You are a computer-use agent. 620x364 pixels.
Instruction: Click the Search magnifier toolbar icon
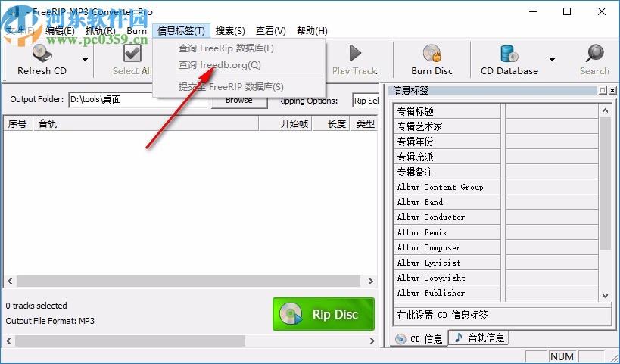pyautogui.click(x=595, y=53)
